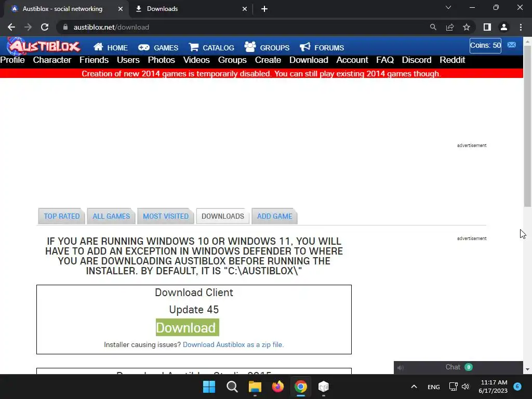Click the address bar URL austiblox.net/download
The width and height of the screenshot is (532, 399).
[111, 27]
